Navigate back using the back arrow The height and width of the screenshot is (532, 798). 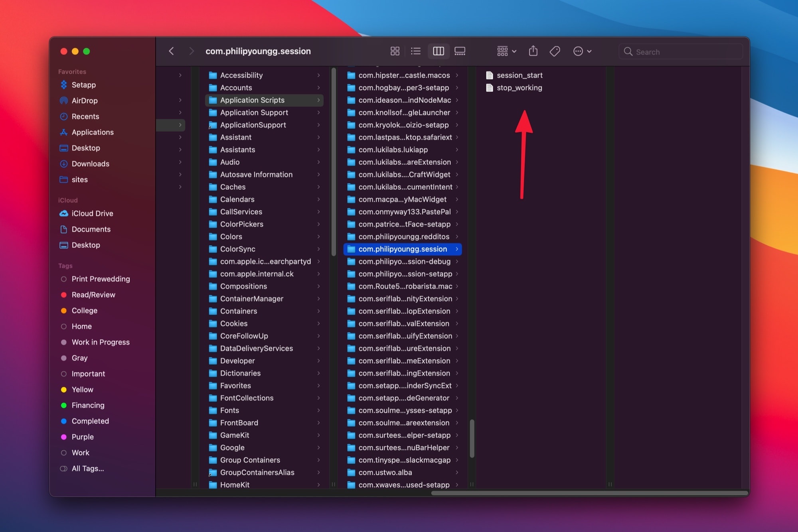point(171,51)
